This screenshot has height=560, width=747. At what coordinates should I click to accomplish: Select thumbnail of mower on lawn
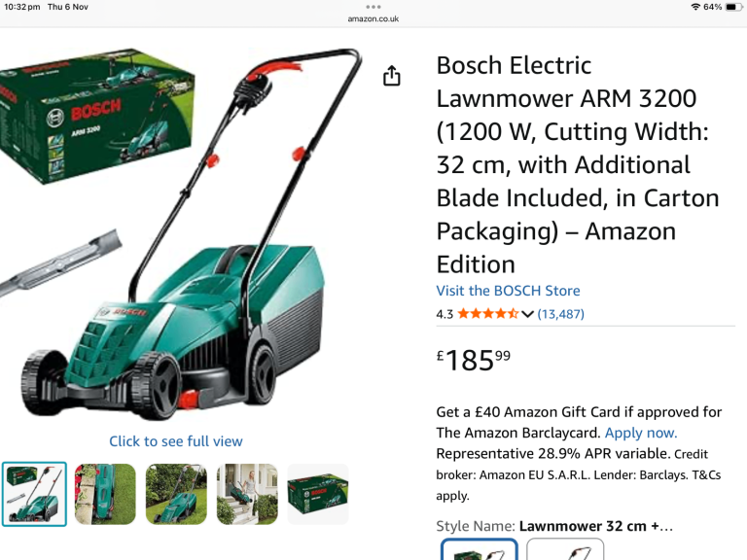coord(176,494)
